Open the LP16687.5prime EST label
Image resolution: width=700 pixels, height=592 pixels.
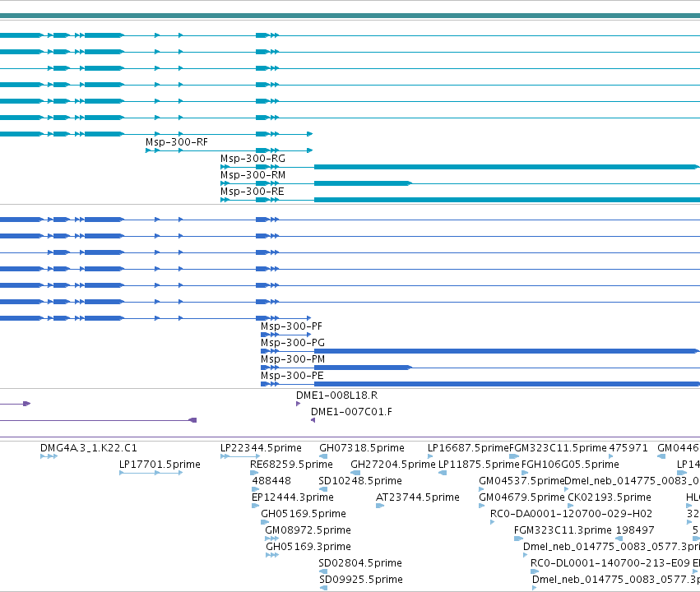coord(468,448)
